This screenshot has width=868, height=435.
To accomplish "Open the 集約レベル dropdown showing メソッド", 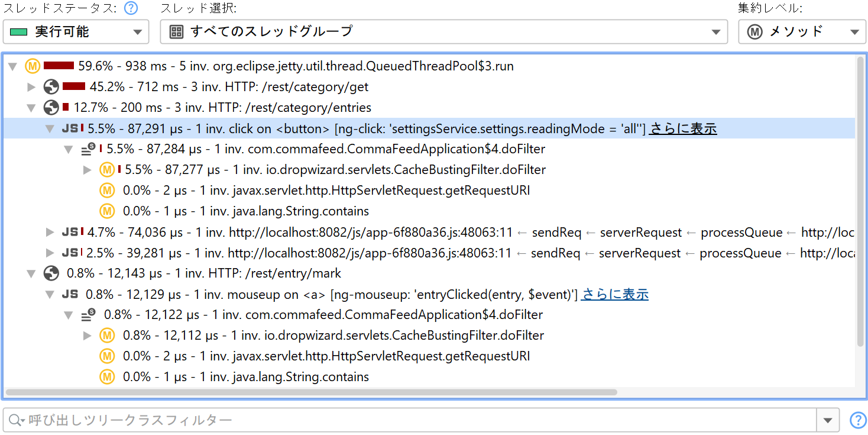I will point(802,32).
